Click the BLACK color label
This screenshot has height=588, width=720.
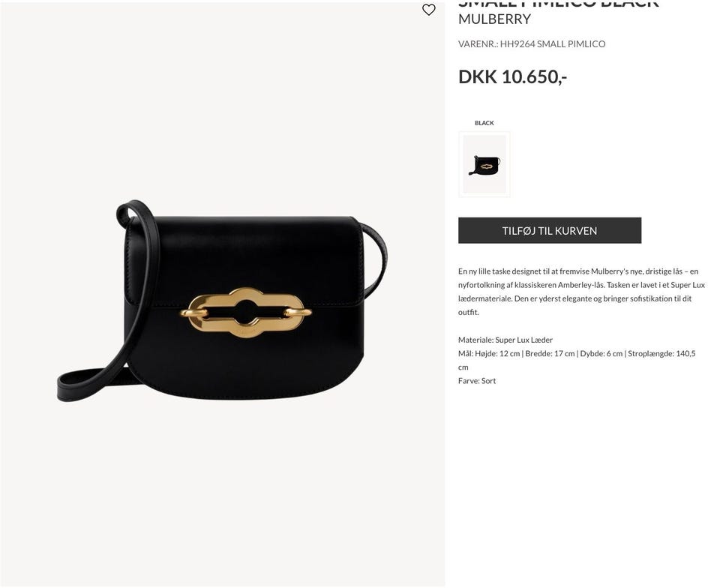pos(484,123)
